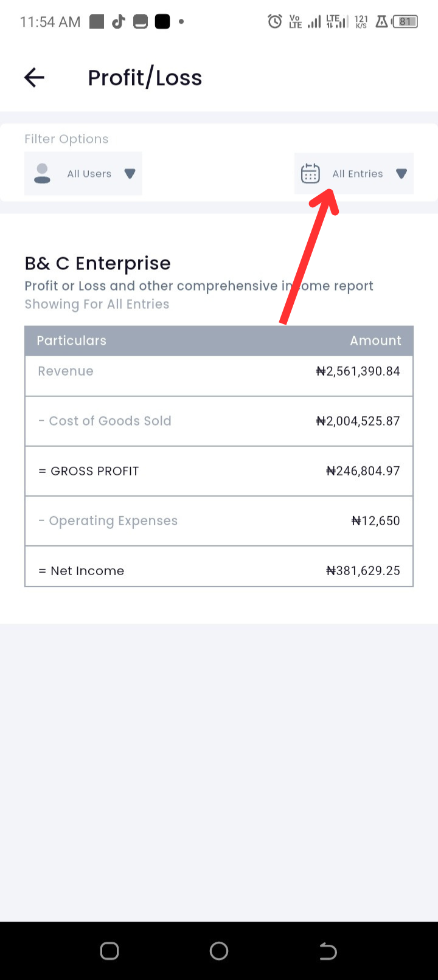Screen dimensions: 438x980
Task: Tap the back arrow icon
Action: pos(34,77)
